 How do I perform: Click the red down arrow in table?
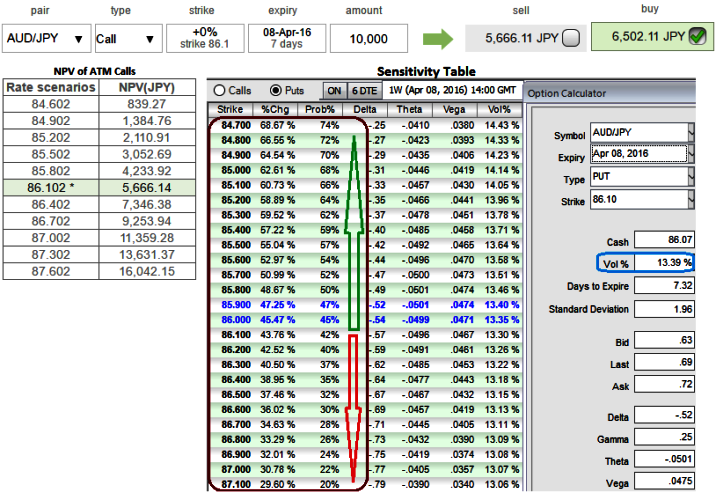352,410
